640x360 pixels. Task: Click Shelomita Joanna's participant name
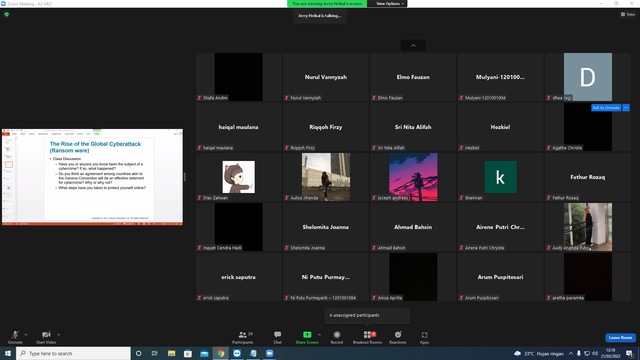[326, 227]
